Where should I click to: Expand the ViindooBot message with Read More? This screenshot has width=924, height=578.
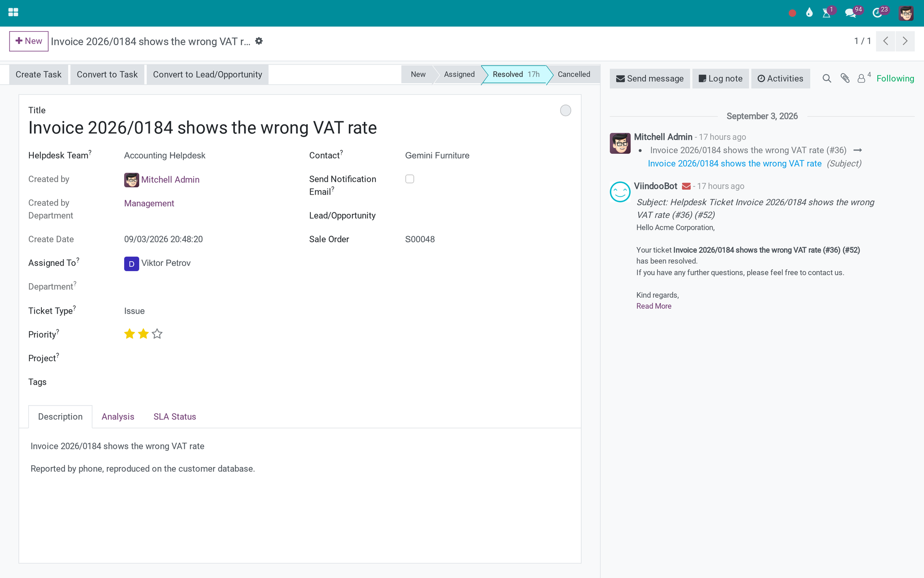click(x=654, y=306)
